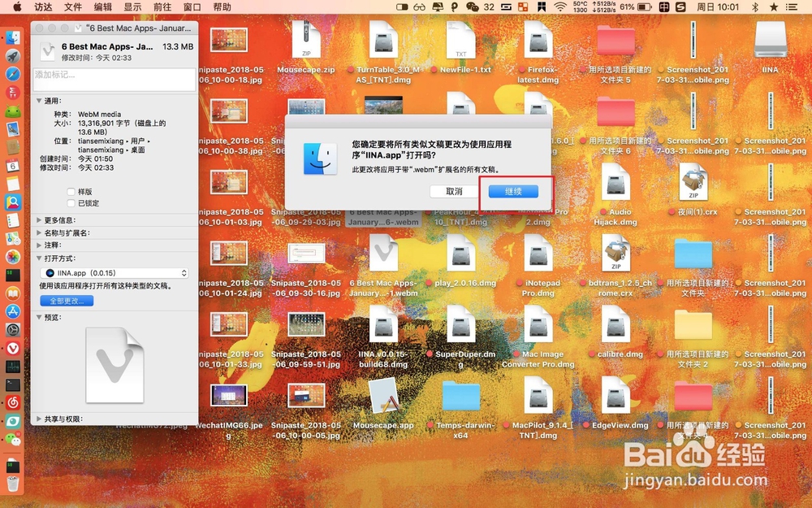Select EdgeView.dmg on the desktop
The height and width of the screenshot is (508, 812).
click(x=615, y=396)
